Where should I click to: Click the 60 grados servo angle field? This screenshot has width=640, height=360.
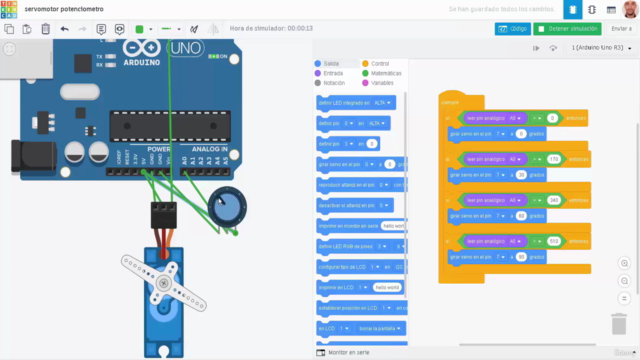(x=521, y=216)
